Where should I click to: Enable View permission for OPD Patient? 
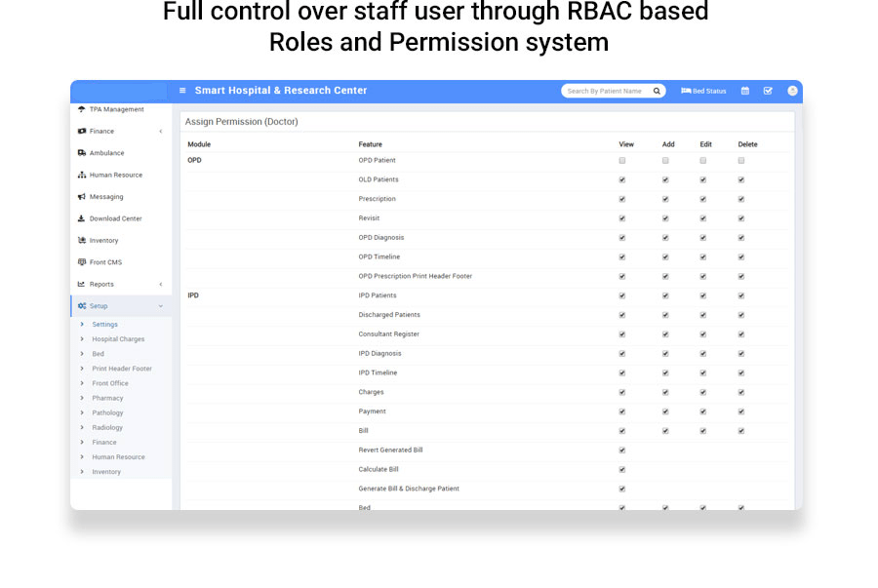(x=622, y=160)
